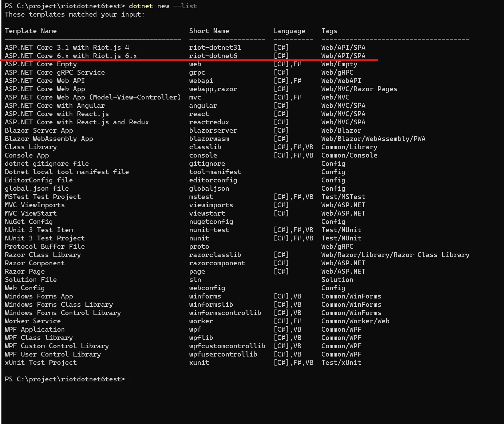This screenshot has width=504, height=424.
Task: Click the 'Common/Worker/Web' tag
Action: tap(355, 321)
